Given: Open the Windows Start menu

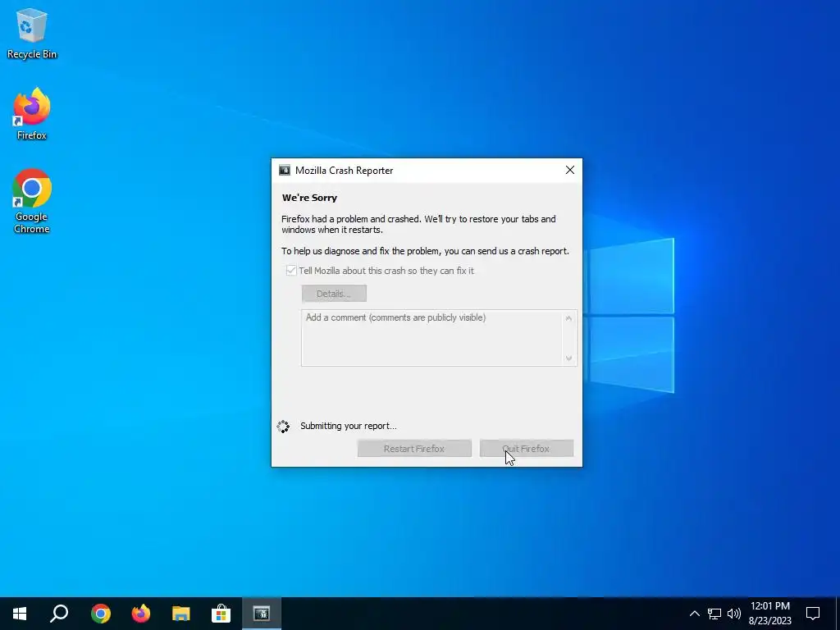Looking at the screenshot, I should (x=20, y=614).
